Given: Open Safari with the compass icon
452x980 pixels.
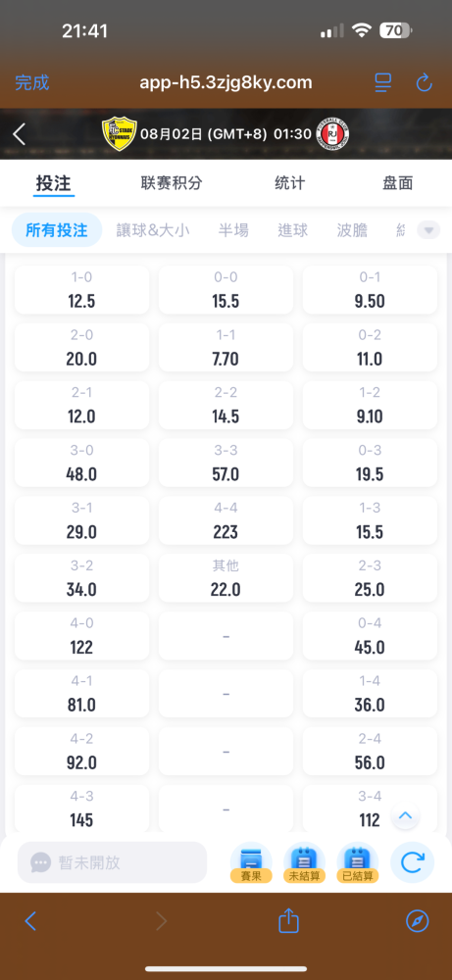Looking at the screenshot, I should coord(417,920).
